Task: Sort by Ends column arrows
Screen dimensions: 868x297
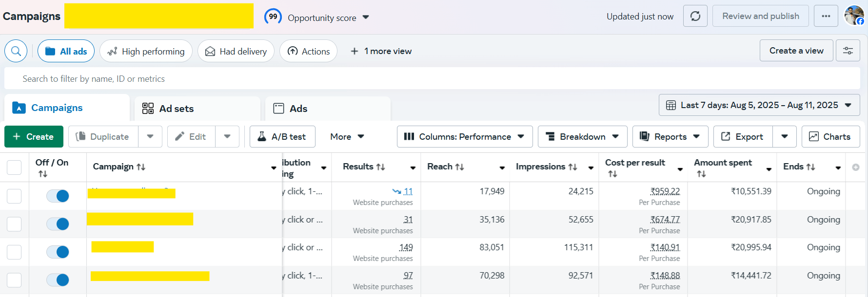Action: click(x=811, y=167)
